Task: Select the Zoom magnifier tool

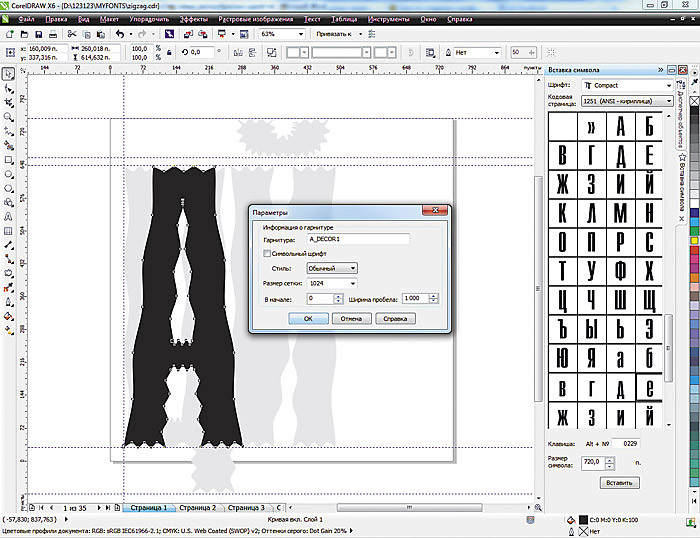Action: (x=8, y=116)
